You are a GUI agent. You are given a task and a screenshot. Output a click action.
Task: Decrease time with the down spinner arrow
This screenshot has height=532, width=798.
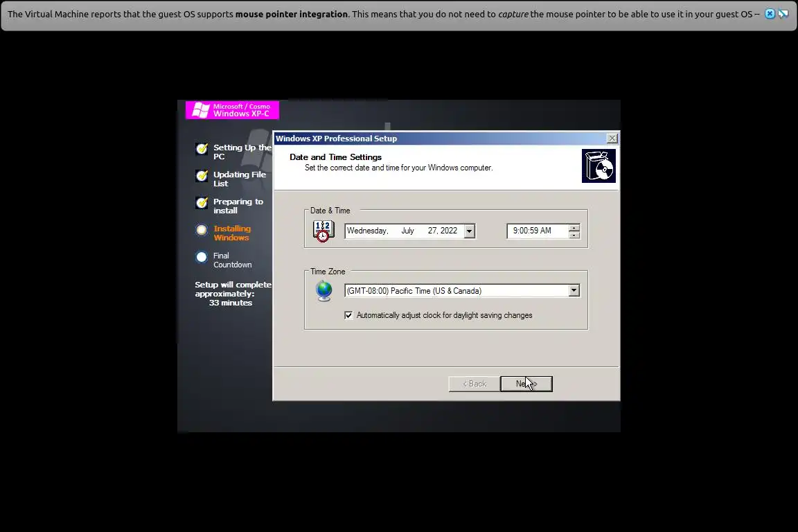(574, 235)
